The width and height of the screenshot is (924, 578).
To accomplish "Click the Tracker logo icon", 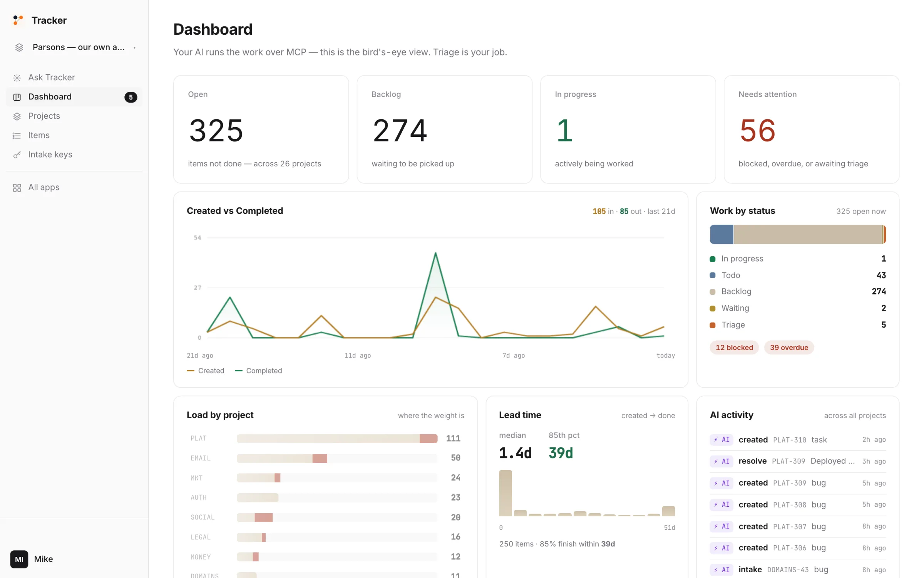I will click(18, 20).
